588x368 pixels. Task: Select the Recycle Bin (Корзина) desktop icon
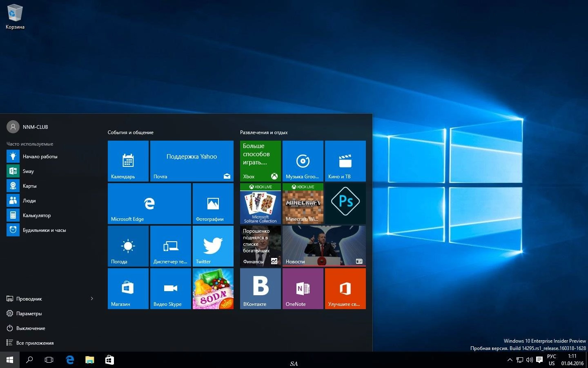15,17
